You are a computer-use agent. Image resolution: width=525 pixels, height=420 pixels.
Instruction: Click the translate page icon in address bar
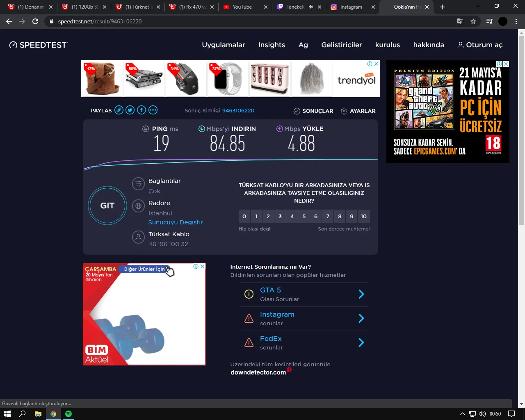click(460, 21)
